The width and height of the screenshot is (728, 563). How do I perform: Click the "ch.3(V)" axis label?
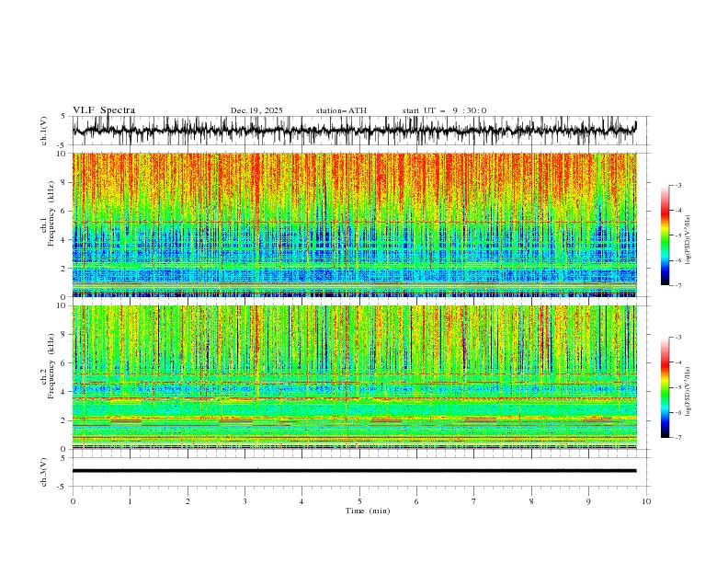coord(44,472)
